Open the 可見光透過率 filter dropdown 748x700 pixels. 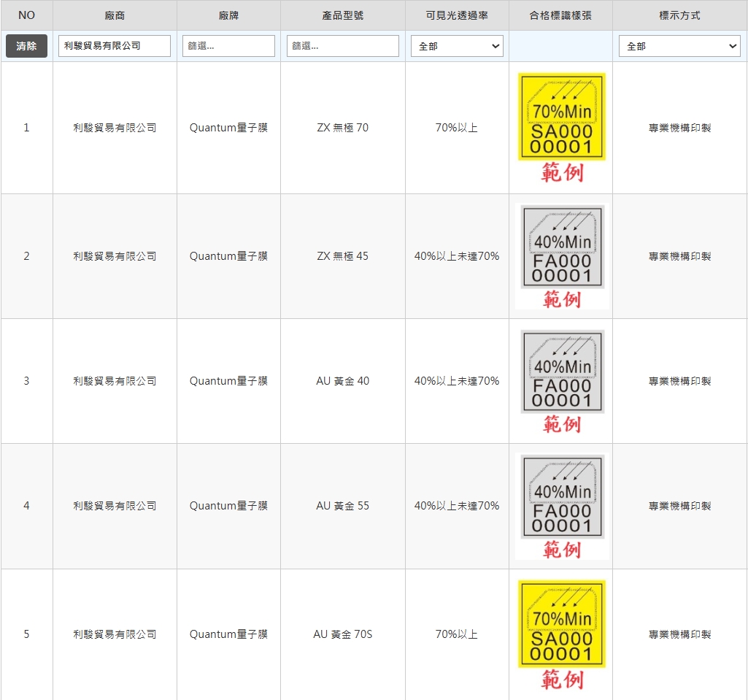457,46
